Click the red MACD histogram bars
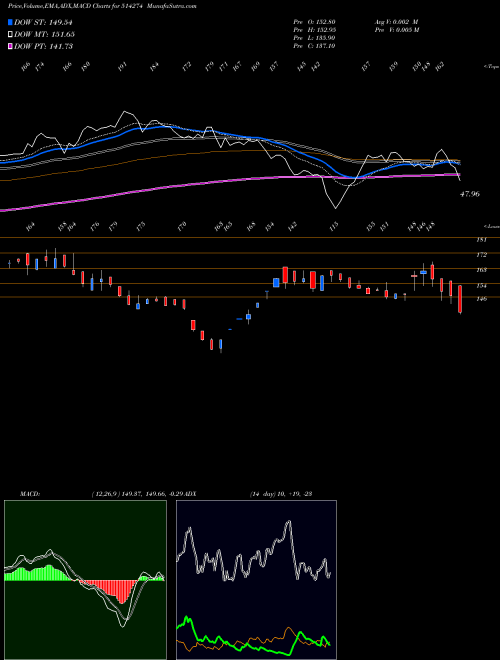 [109, 591]
